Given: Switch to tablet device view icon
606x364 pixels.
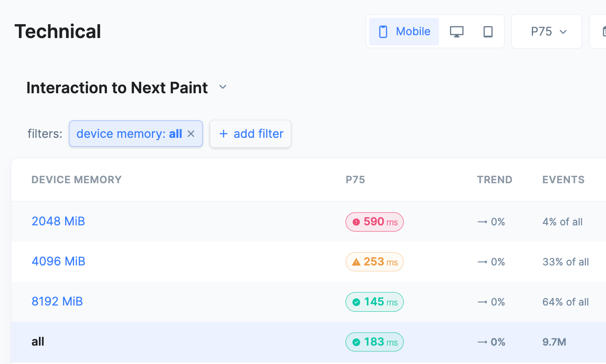Looking at the screenshot, I should pos(488,31).
